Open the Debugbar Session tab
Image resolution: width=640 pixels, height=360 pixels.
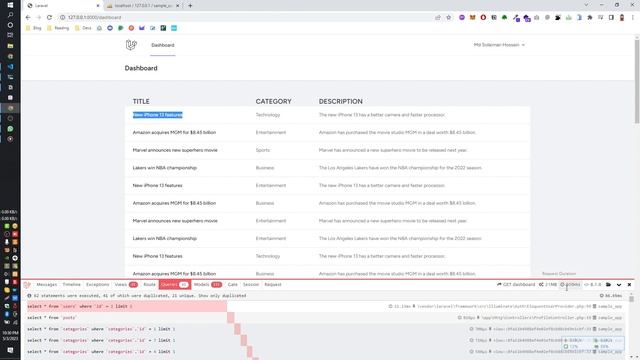click(251, 284)
